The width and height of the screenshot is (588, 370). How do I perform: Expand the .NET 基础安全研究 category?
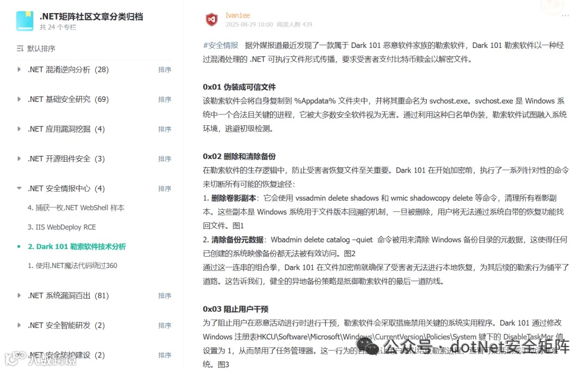[x=19, y=99]
